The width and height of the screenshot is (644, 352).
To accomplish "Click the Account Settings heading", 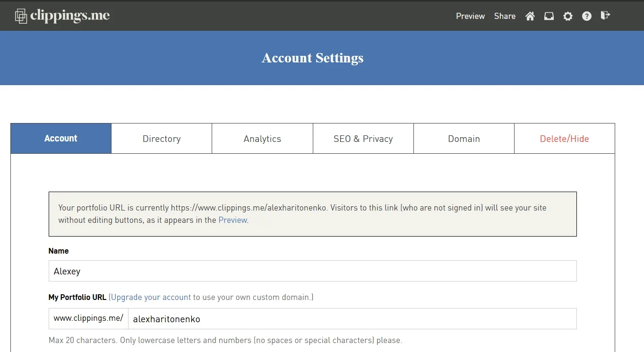I will (313, 58).
